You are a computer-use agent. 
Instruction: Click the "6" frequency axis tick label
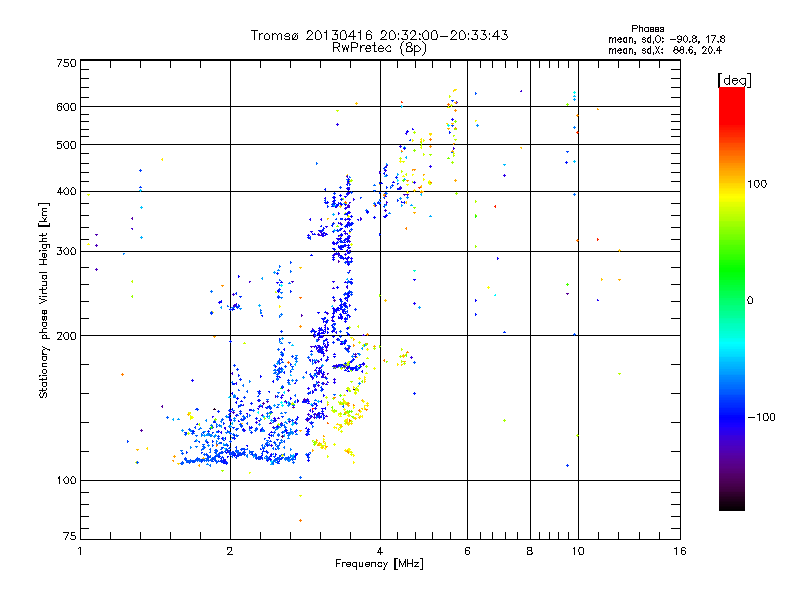[x=467, y=551]
